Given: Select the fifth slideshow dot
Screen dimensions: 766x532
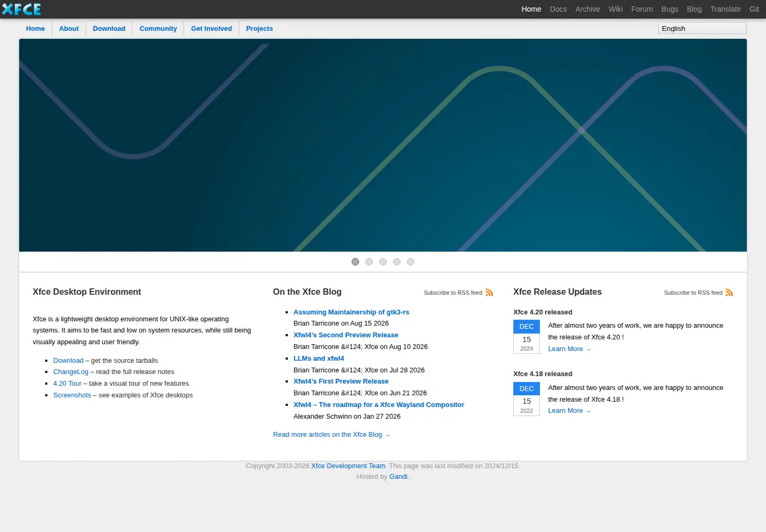Looking at the screenshot, I should click(x=411, y=262).
